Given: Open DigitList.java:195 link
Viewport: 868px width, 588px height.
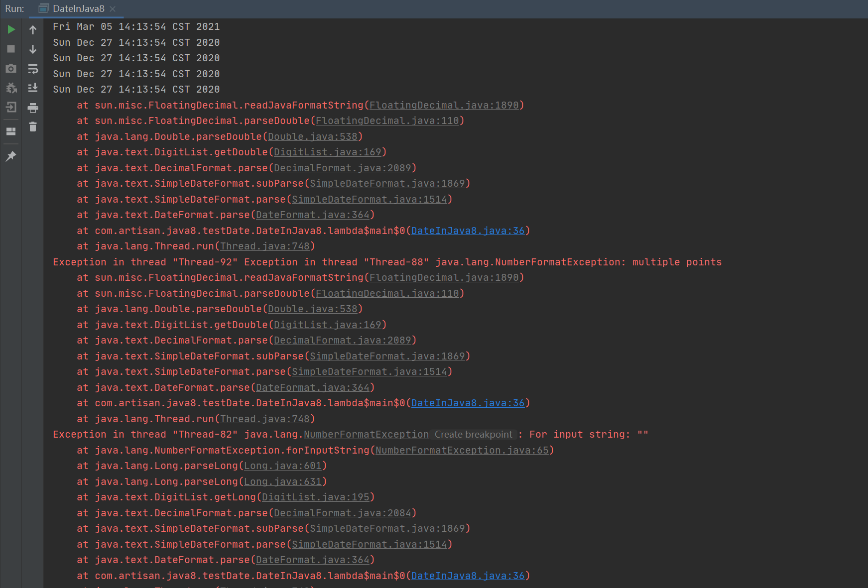Looking at the screenshot, I should tap(315, 497).
